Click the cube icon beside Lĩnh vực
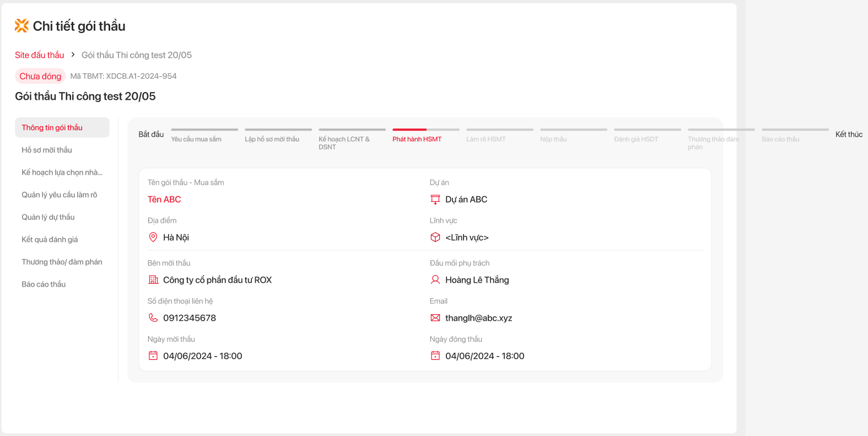Image resolution: width=868 pixels, height=436 pixels. [x=435, y=238]
